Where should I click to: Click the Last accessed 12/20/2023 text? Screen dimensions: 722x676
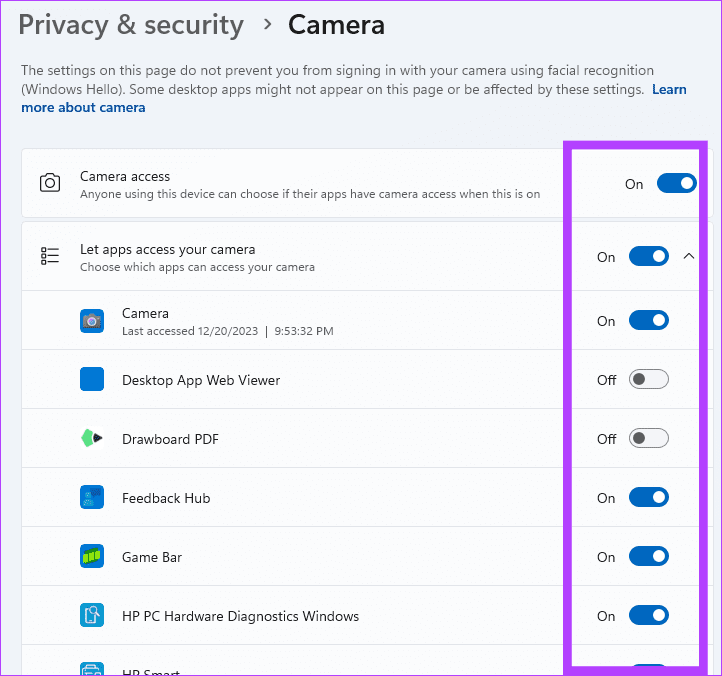(x=190, y=331)
